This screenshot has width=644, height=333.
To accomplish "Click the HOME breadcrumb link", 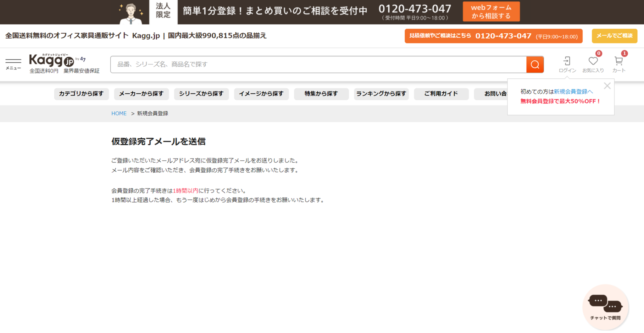I will [119, 113].
